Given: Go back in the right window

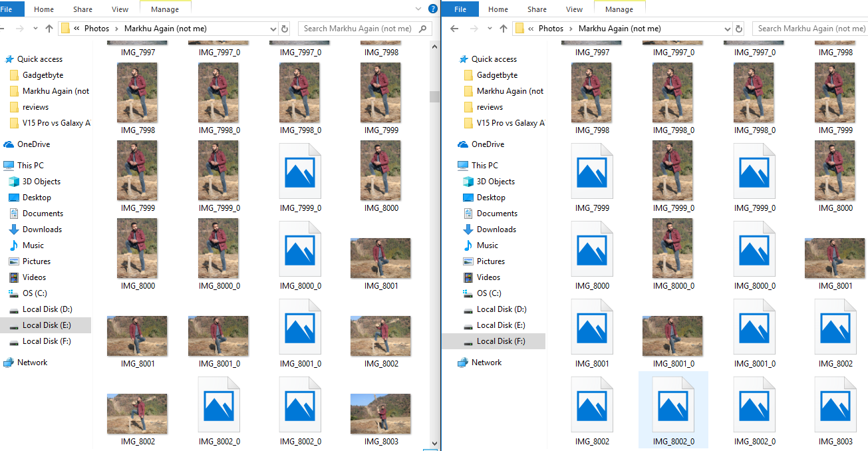Looking at the screenshot, I should (x=455, y=29).
